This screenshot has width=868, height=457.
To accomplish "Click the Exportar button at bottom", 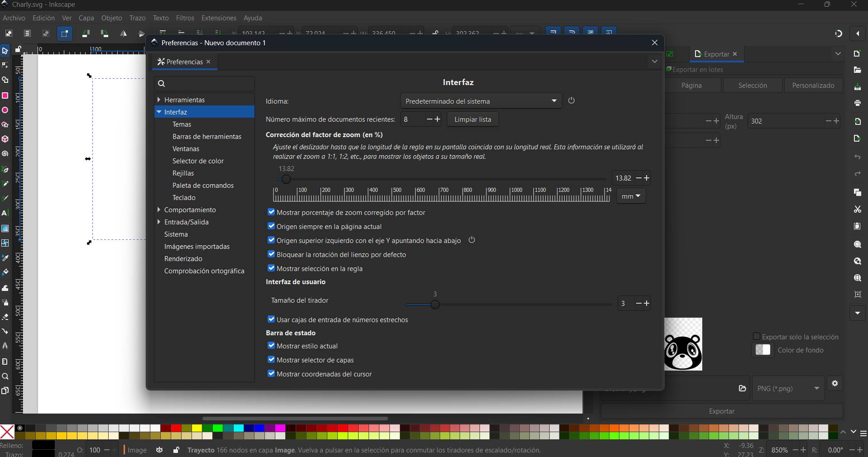I will coord(721,411).
